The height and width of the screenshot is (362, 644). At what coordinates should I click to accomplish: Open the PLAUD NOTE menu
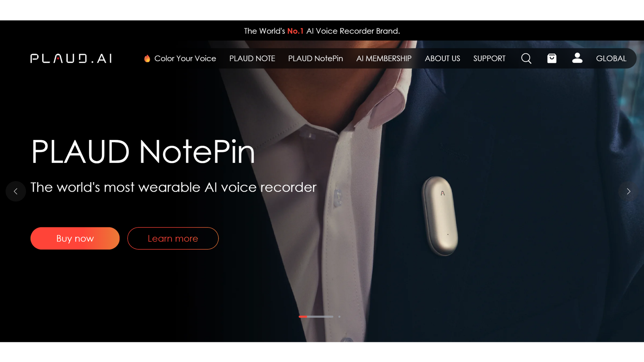click(x=252, y=58)
